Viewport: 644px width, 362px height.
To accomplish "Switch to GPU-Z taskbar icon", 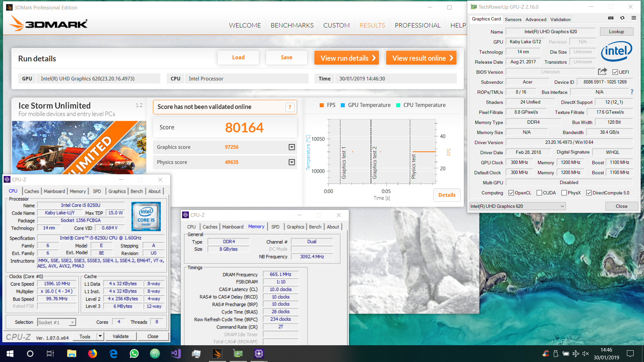I will [238, 354].
